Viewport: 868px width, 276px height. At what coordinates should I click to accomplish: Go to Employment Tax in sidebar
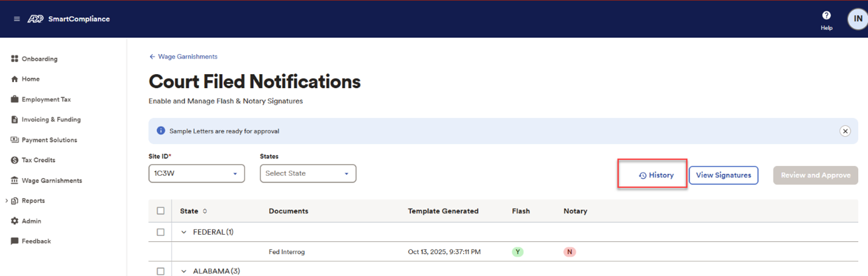coord(46,100)
